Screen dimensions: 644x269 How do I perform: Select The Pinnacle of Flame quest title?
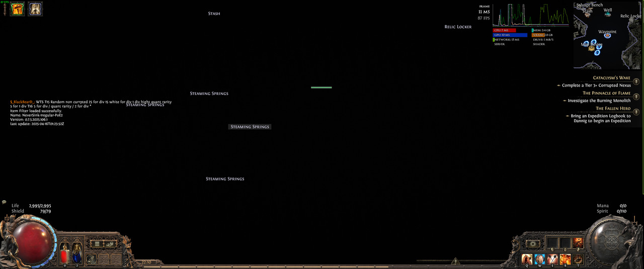[607, 93]
